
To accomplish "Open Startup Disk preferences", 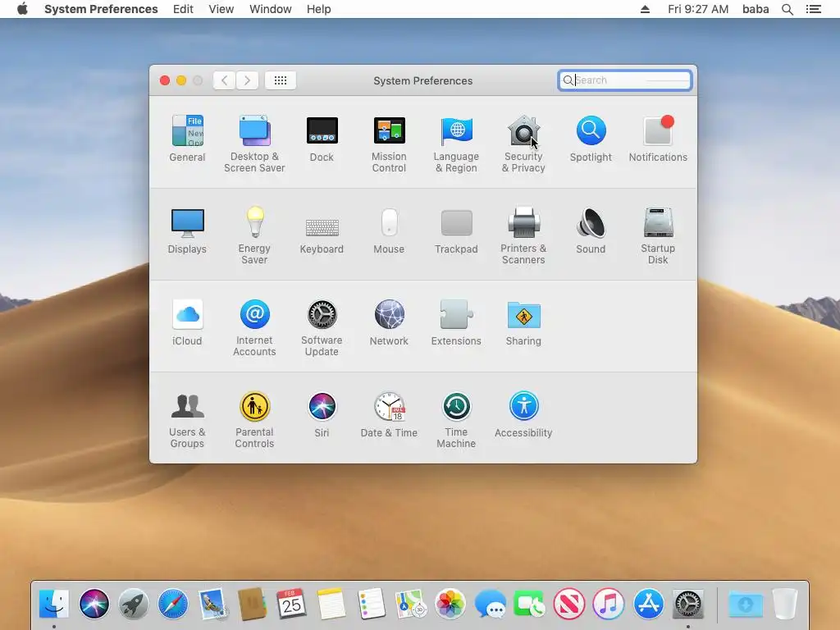I will point(658,235).
